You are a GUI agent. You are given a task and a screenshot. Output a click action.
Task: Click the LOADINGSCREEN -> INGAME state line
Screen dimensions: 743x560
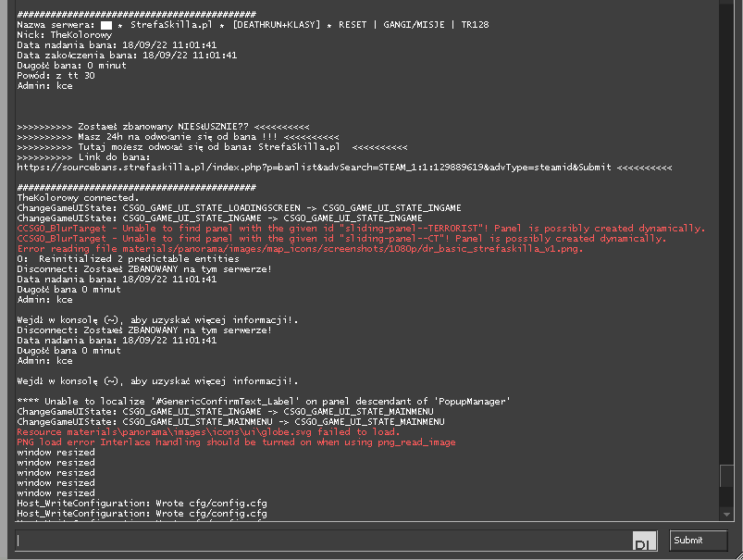click(x=239, y=208)
